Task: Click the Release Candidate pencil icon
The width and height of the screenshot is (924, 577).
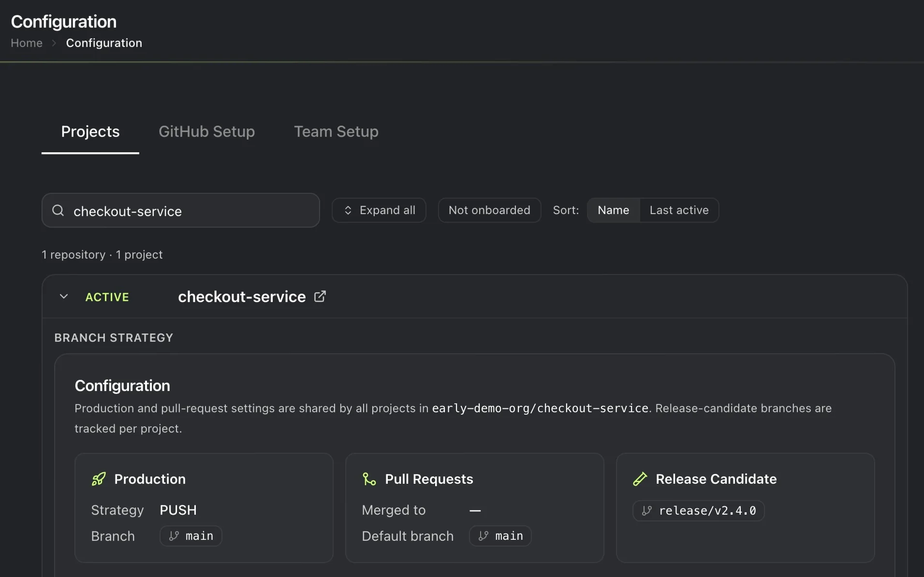Action: [x=640, y=479]
